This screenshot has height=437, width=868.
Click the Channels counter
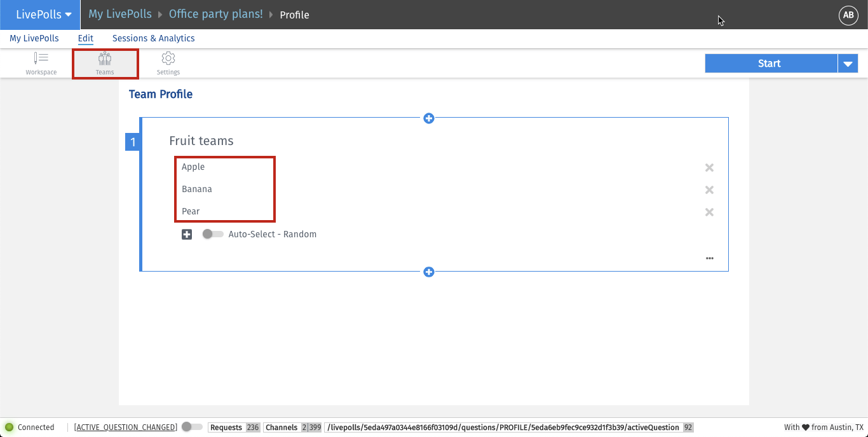pyautogui.click(x=294, y=427)
